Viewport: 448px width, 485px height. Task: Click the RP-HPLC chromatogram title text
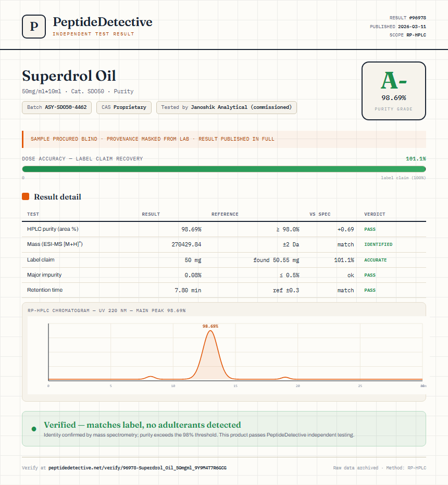[106, 310]
